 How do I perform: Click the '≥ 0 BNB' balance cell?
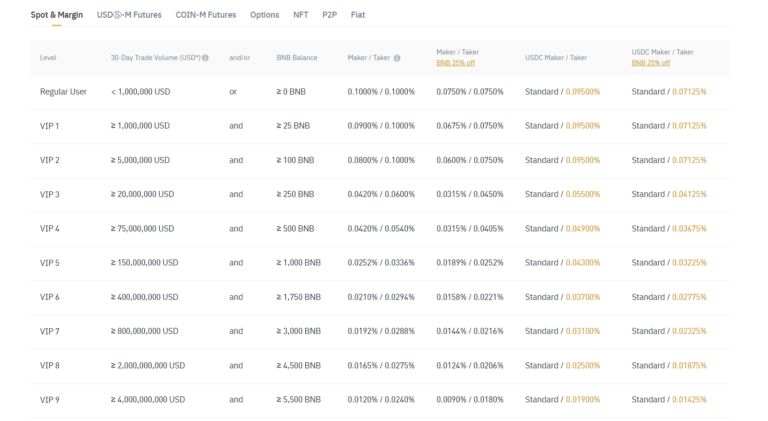tap(291, 92)
